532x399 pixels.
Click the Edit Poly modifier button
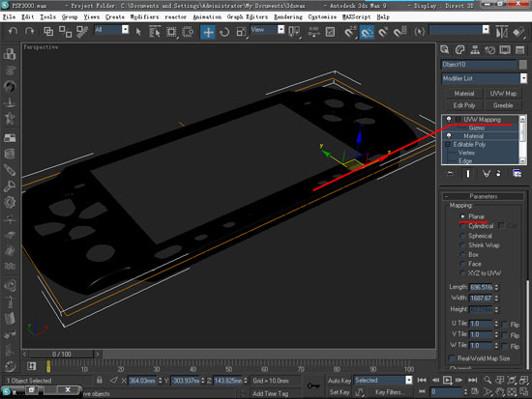(x=463, y=105)
